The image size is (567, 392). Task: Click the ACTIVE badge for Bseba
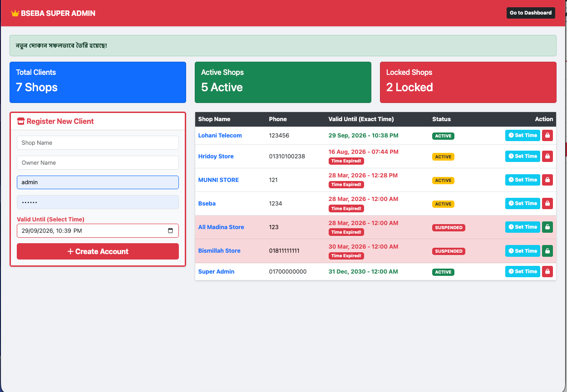click(x=443, y=204)
